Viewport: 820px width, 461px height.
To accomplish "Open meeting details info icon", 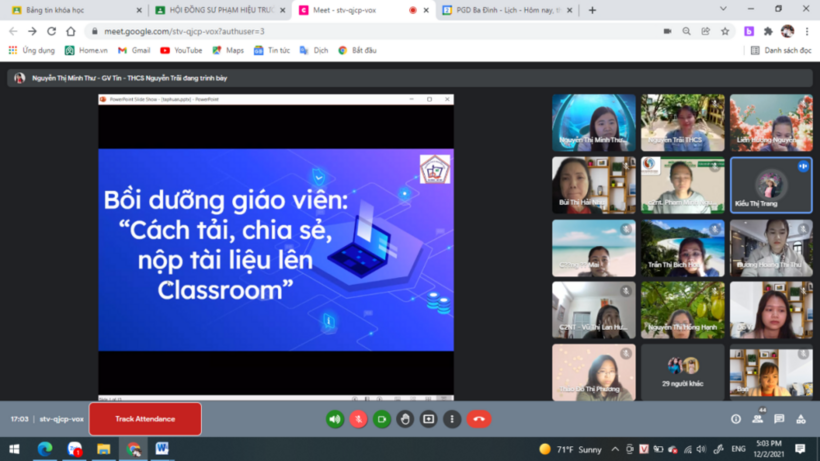I will point(736,419).
